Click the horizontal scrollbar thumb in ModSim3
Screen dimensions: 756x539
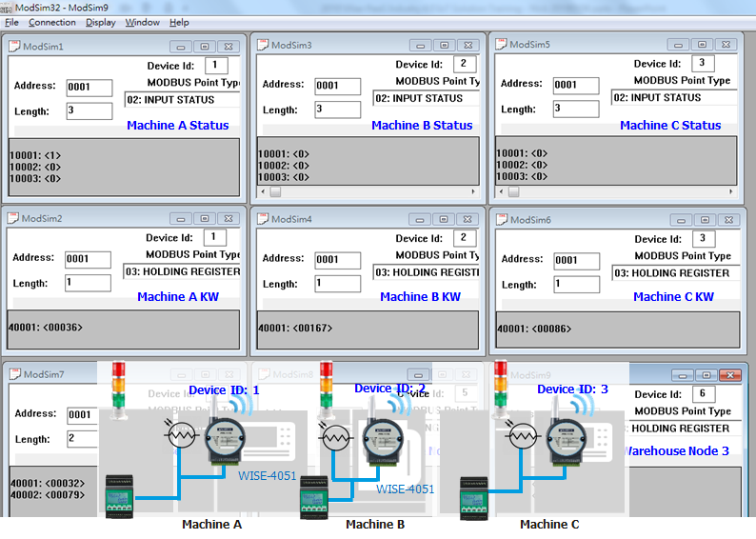pos(275,191)
